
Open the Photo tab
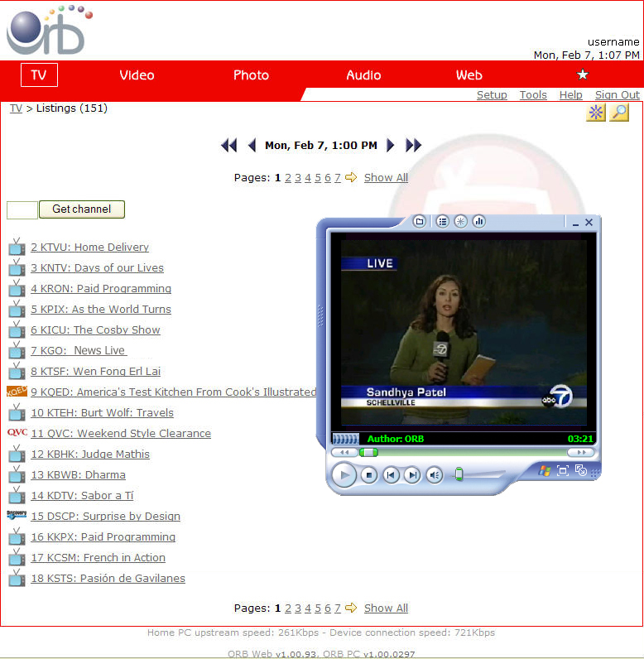pyautogui.click(x=251, y=75)
